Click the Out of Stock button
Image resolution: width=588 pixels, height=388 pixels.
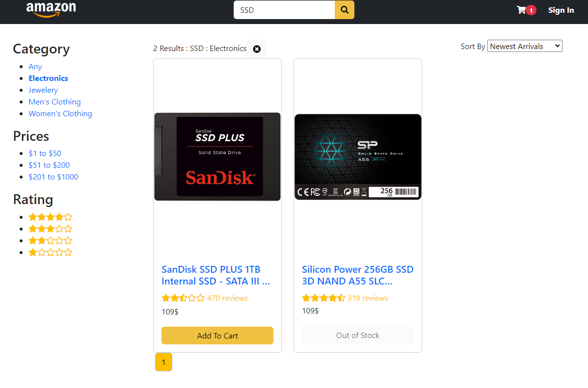[358, 336]
